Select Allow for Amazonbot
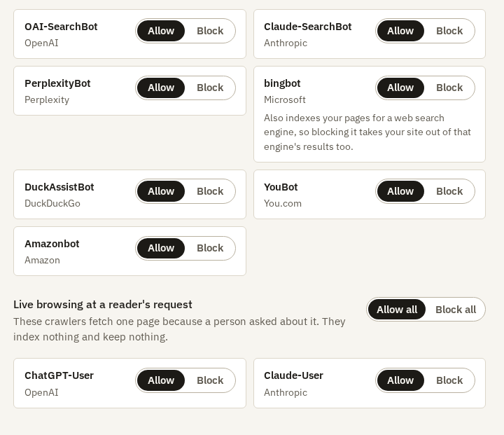Screen dimensions: 504x435 coord(161,248)
